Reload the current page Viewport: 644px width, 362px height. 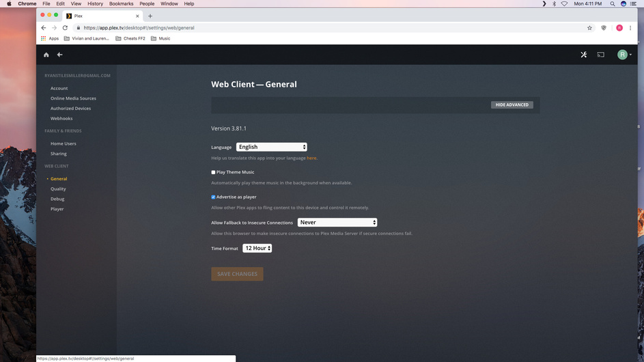[65, 28]
